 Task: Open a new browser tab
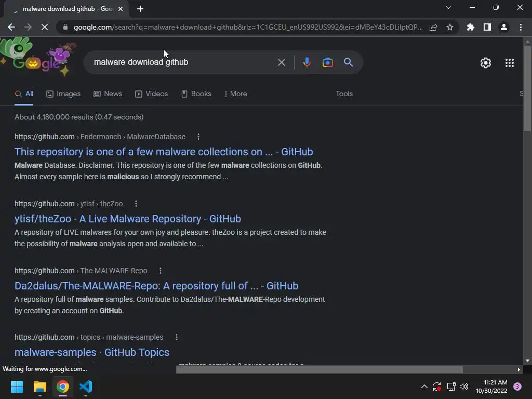140,9
